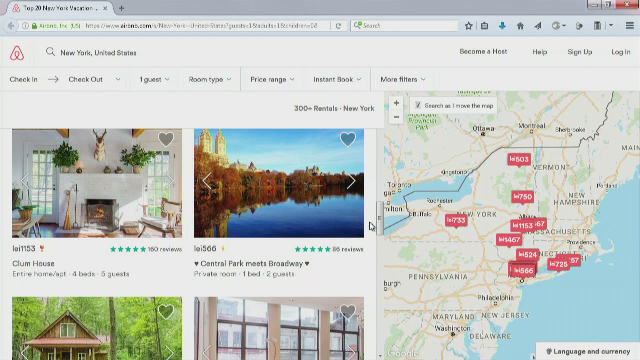Open the Instant Book dropdown
Image resolution: width=640 pixels, height=360 pixels.
click(337, 79)
